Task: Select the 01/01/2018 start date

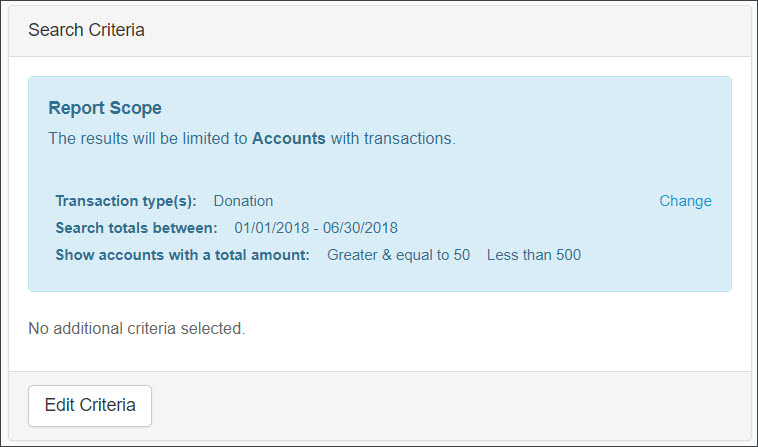Action: pos(272,228)
